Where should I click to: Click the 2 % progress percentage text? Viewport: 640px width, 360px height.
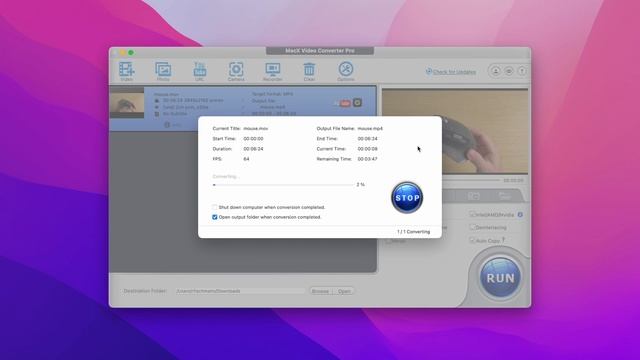pyautogui.click(x=361, y=185)
